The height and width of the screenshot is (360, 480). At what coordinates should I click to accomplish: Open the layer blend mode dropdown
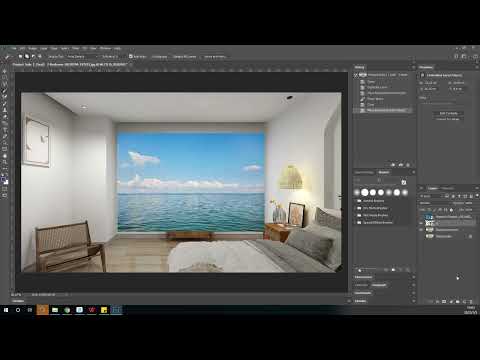[x=430, y=203]
